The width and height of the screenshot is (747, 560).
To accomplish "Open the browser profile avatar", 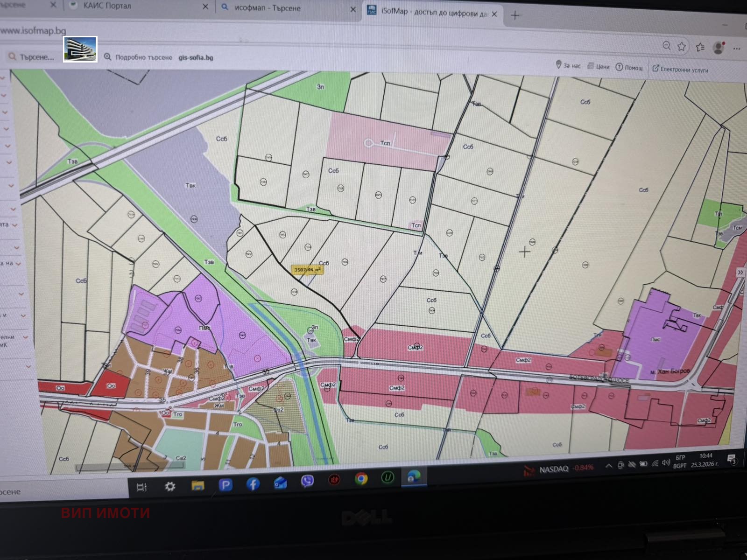I will pos(718,47).
